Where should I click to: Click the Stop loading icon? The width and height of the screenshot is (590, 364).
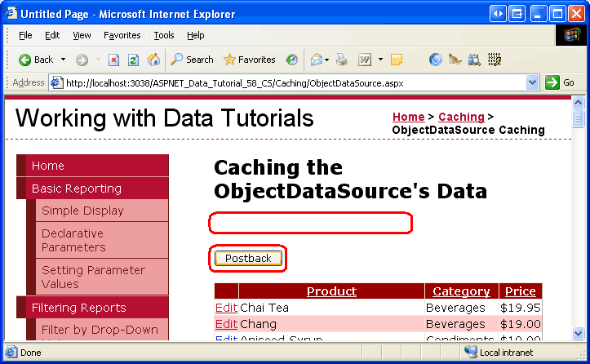tap(114, 60)
